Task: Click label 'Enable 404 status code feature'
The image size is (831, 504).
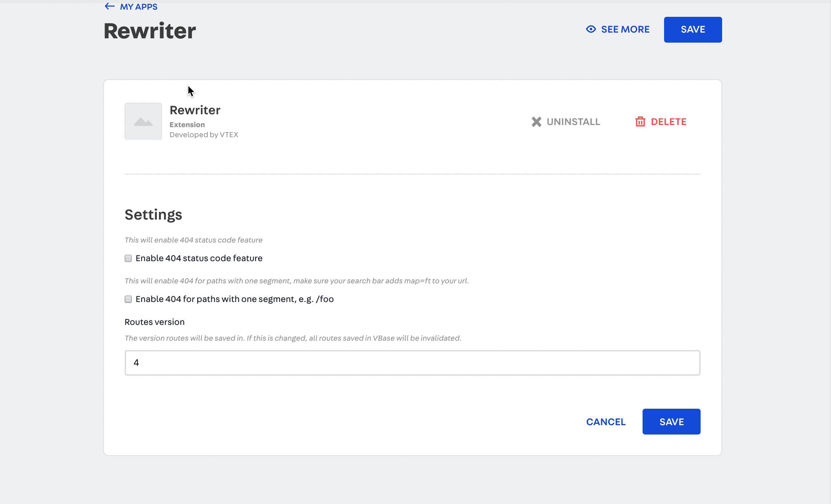Action: coord(199,258)
